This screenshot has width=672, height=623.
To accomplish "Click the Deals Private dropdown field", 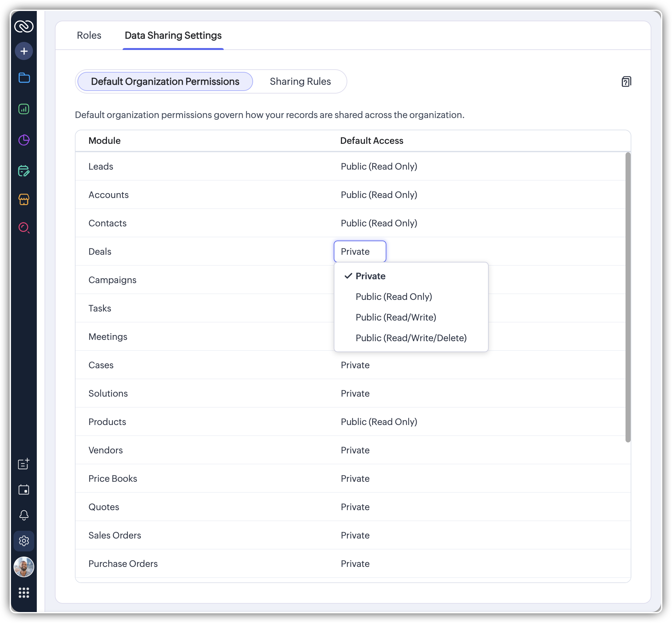I will (x=360, y=252).
